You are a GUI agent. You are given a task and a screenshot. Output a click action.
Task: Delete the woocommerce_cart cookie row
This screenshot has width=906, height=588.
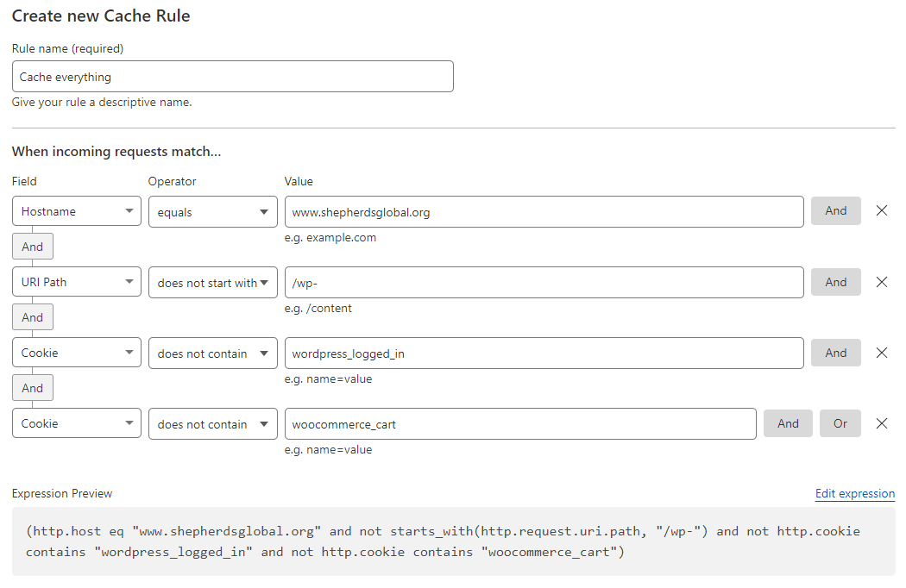point(882,423)
